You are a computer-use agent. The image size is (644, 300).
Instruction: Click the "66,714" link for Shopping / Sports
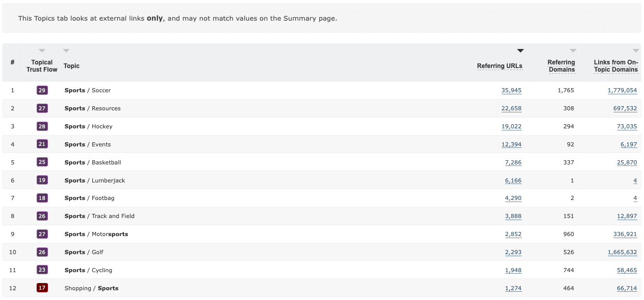(626, 288)
